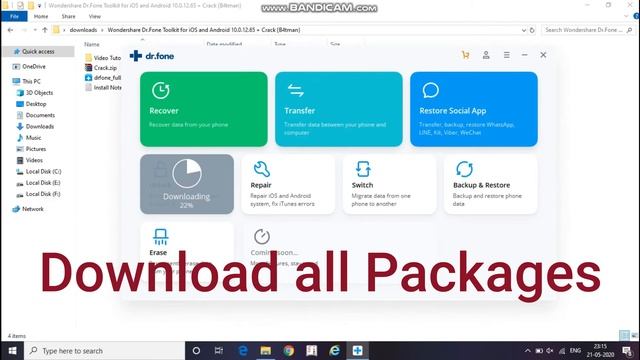The image size is (640, 360).
Task: Select Local Disk (F:) in sidebar
Action: pyautogui.click(x=43, y=194)
